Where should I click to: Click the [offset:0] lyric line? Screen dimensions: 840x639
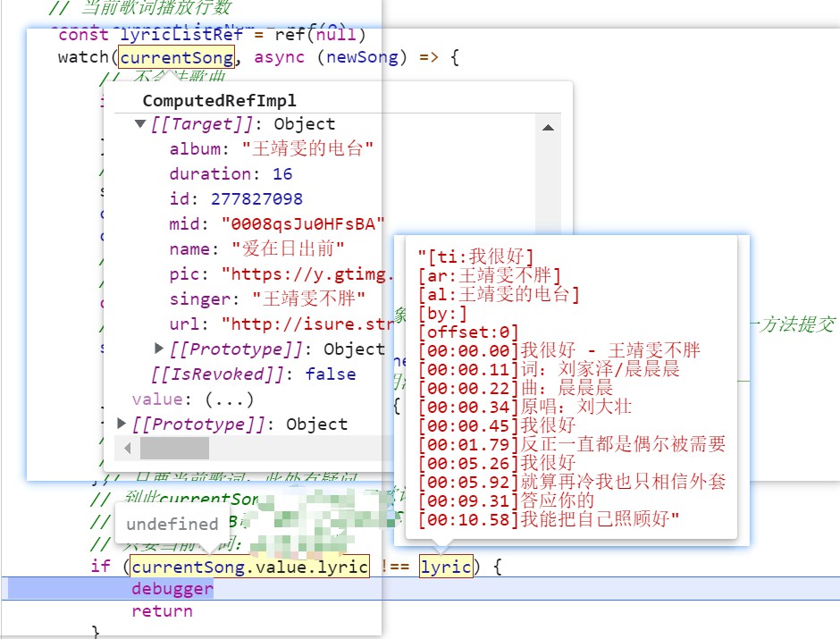(468, 332)
